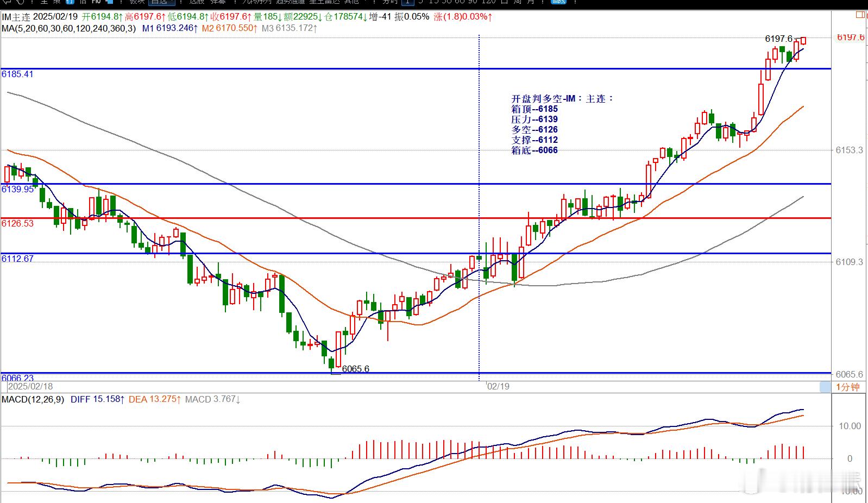The image size is (868, 503).
Task: Click the red 6197.6 current price on the price axis
Action: [851, 37]
